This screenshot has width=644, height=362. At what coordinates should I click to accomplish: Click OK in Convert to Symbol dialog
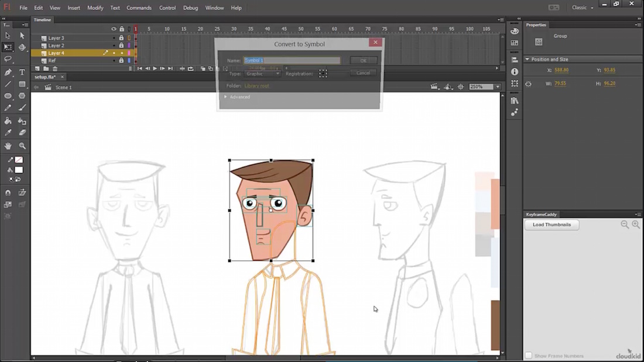coord(363,60)
